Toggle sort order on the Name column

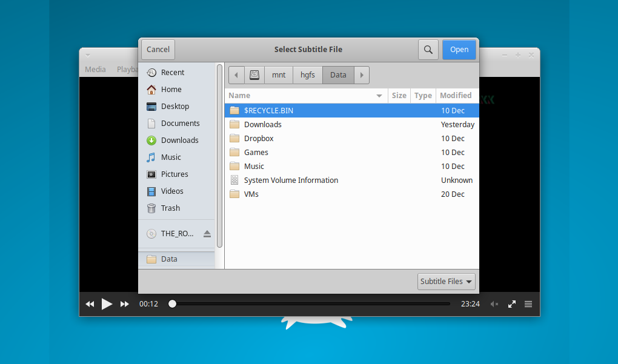[x=239, y=95]
